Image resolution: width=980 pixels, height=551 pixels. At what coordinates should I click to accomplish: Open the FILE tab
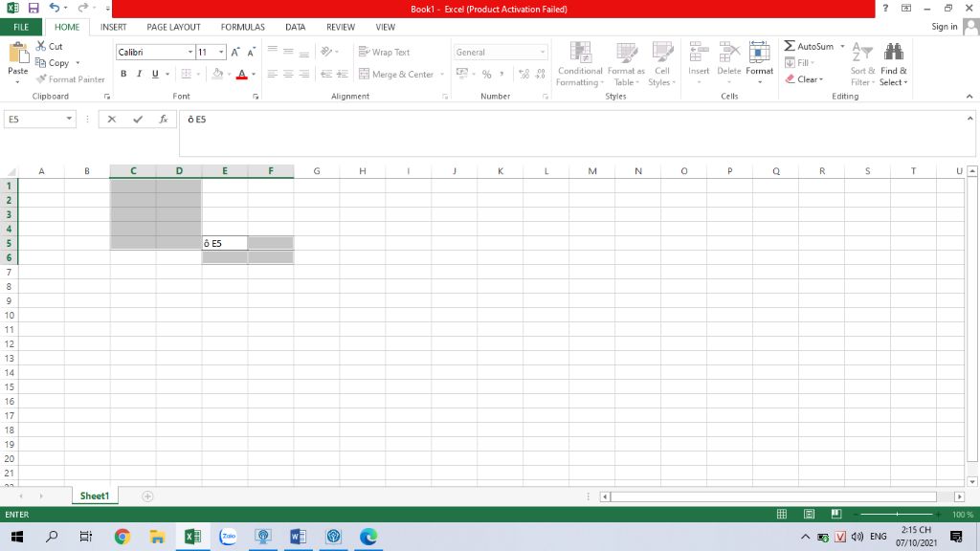(x=21, y=27)
